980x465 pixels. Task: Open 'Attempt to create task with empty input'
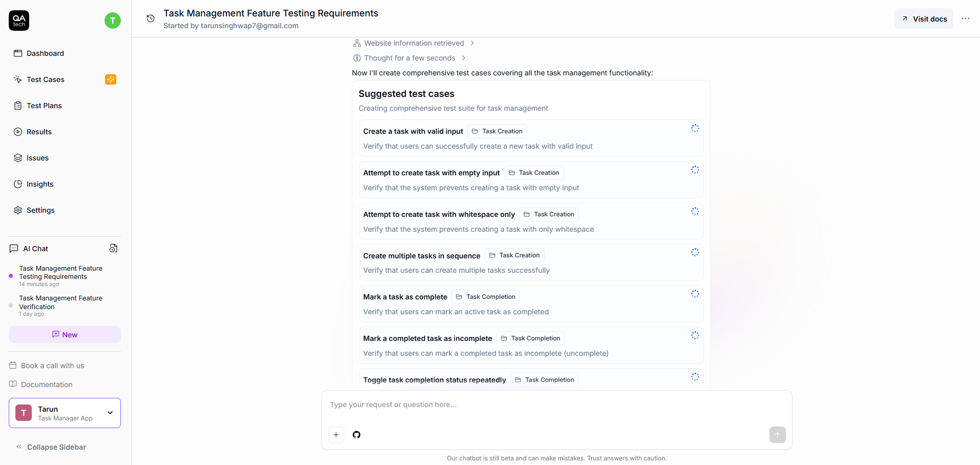tap(531, 180)
